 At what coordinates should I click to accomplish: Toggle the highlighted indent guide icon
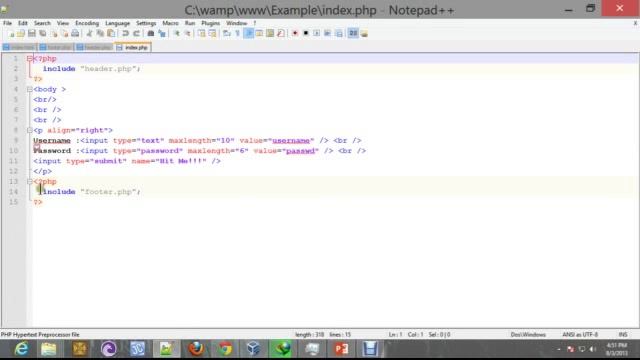248,33
